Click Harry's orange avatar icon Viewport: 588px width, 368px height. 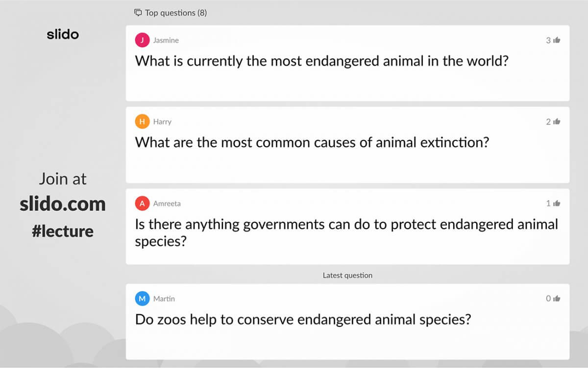click(x=142, y=121)
